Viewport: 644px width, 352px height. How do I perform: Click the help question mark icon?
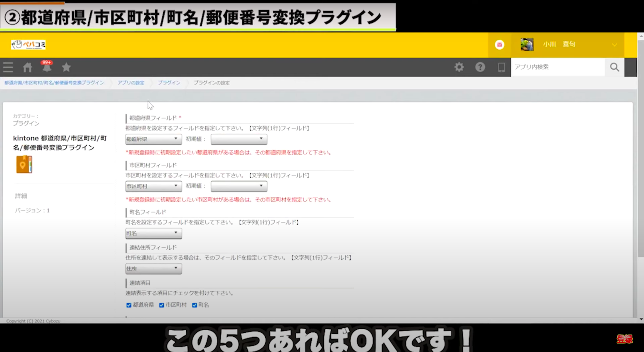[480, 67]
